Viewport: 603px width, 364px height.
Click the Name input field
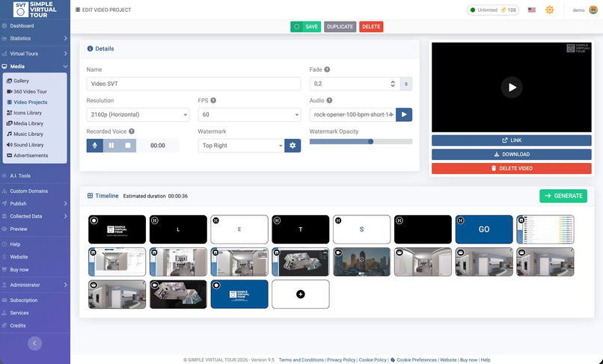194,84
